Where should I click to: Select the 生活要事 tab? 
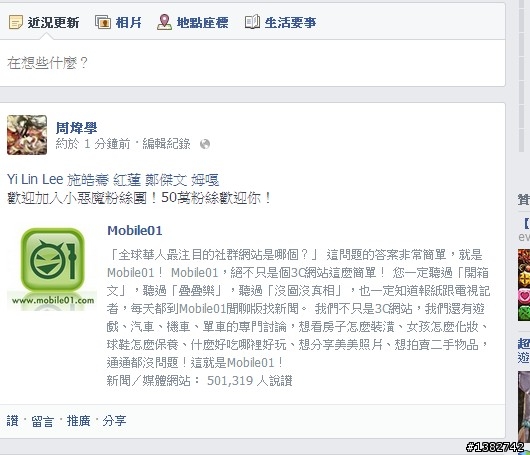pyautogui.click(x=281, y=23)
